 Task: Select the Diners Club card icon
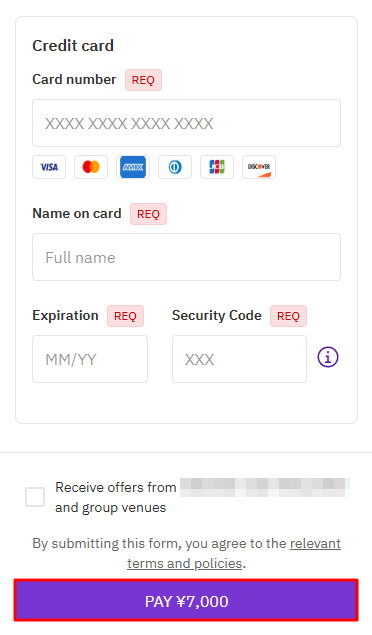click(175, 167)
